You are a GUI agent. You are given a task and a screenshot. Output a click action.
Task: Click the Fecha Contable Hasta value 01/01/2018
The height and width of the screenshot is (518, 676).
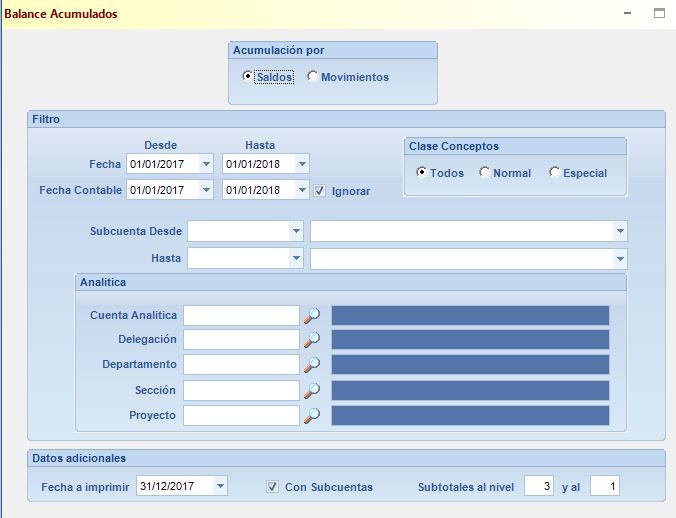click(x=253, y=190)
